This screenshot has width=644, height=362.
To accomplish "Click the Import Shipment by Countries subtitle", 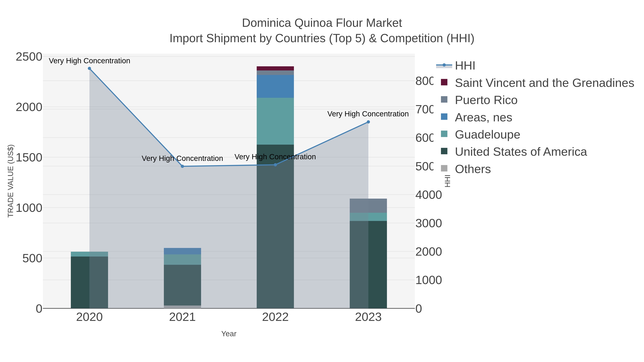I will 322,38.
